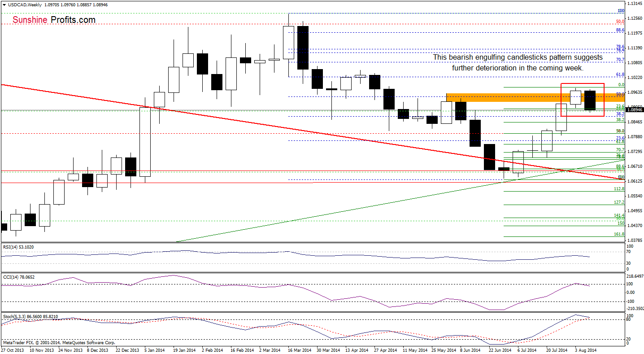Click the 2 Mar 2014 date label
This screenshot has height=354, width=644.
(x=270, y=349)
